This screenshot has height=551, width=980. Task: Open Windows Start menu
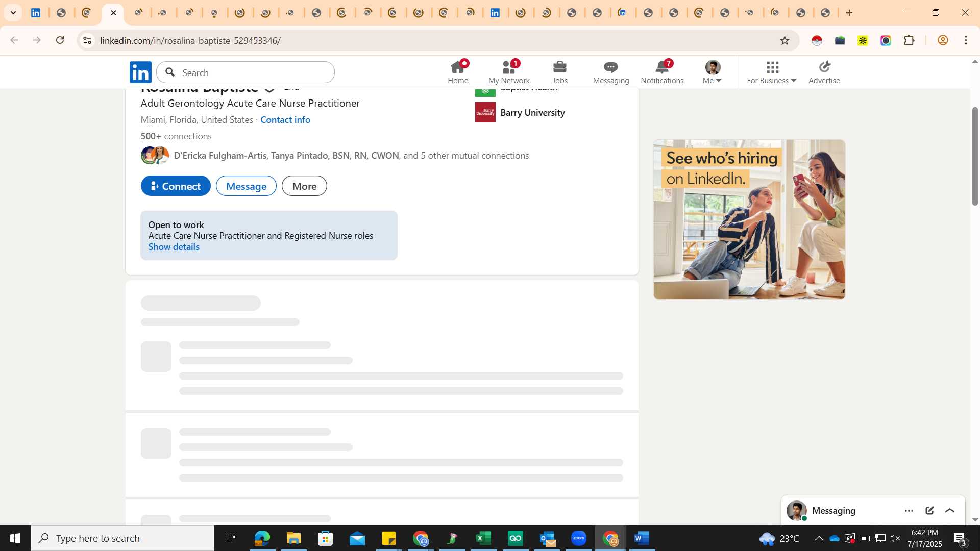pyautogui.click(x=15, y=538)
